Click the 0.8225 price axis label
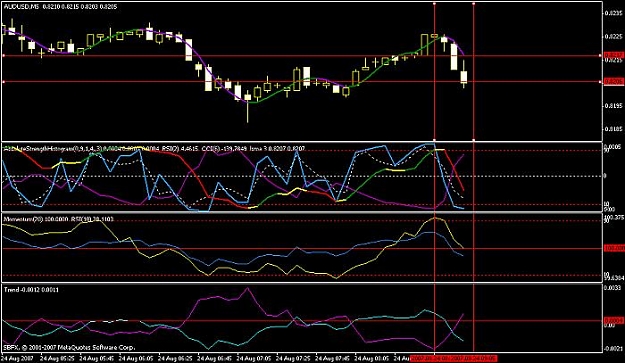 [613, 36]
